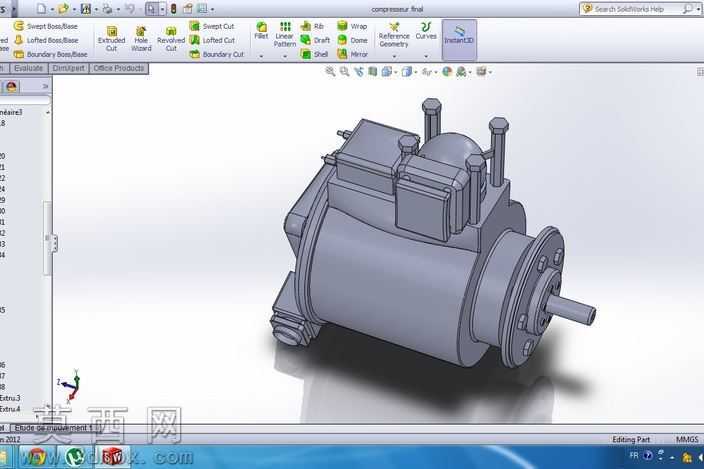This screenshot has height=469, width=704.
Task: Select the Swept Boss/Base tool
Action: coord(45,26)
